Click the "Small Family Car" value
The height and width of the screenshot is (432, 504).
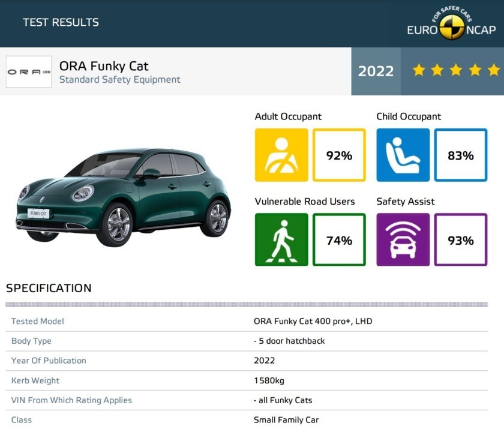click(286, 420)
